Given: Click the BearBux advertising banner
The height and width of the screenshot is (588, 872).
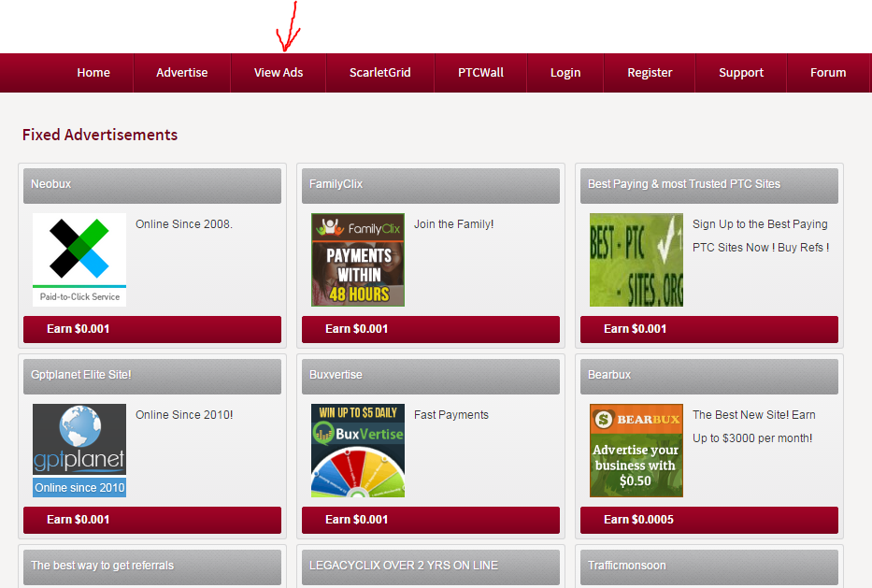Looking at the screenshot, I should point(636,450).
